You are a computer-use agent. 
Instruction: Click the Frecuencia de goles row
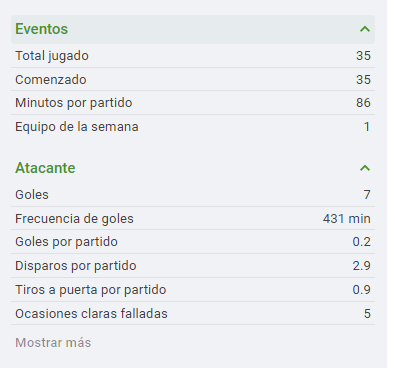pyautogui.click(x=193, y=219)
